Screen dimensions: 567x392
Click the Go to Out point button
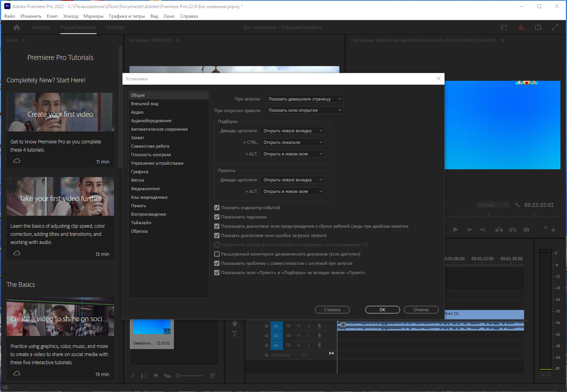[483, 230]
